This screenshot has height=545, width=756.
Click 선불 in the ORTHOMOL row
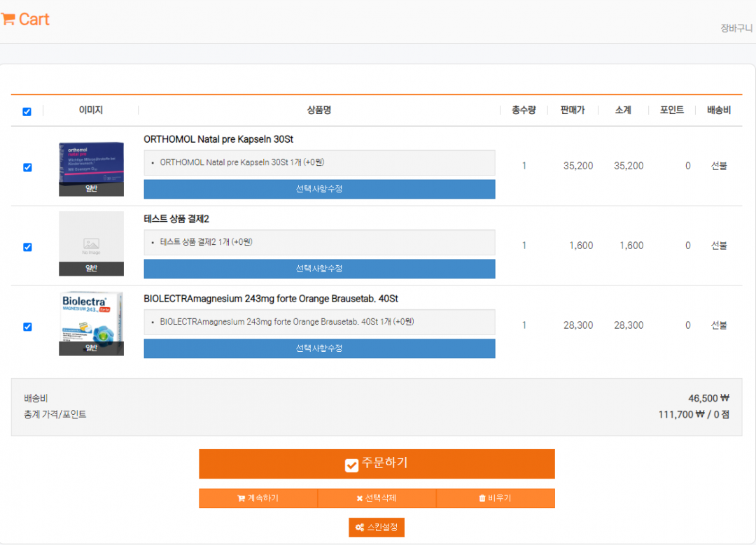[719, 166]
